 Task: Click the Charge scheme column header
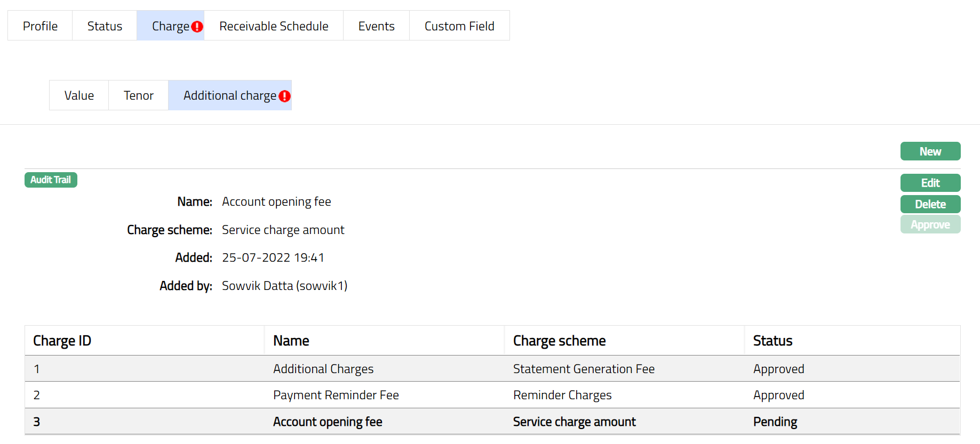(559, 341)
